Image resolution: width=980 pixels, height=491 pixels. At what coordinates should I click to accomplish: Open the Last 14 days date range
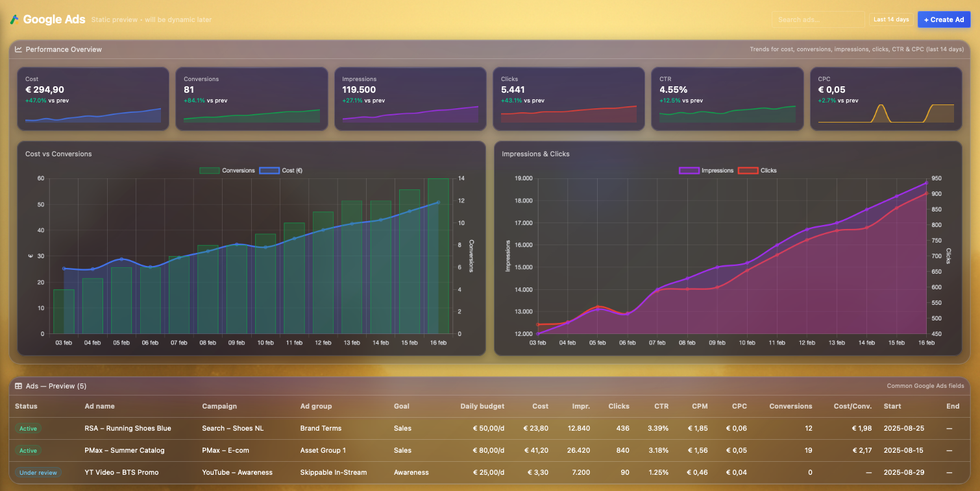(x=890, y=19)
